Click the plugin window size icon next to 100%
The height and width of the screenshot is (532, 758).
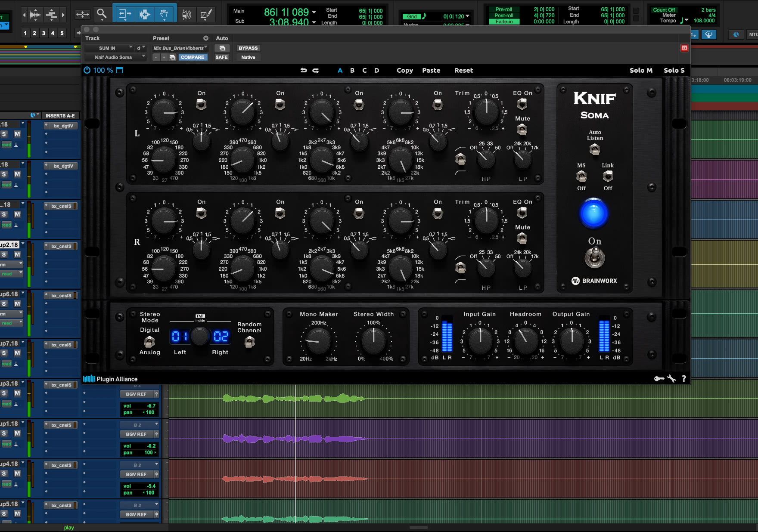click(120, 70)
